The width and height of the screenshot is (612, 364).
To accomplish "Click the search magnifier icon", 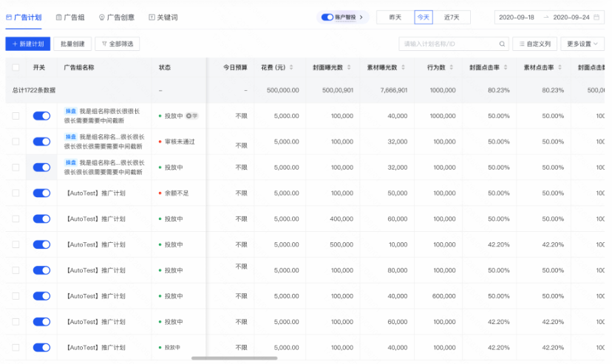I will [502, 44].
